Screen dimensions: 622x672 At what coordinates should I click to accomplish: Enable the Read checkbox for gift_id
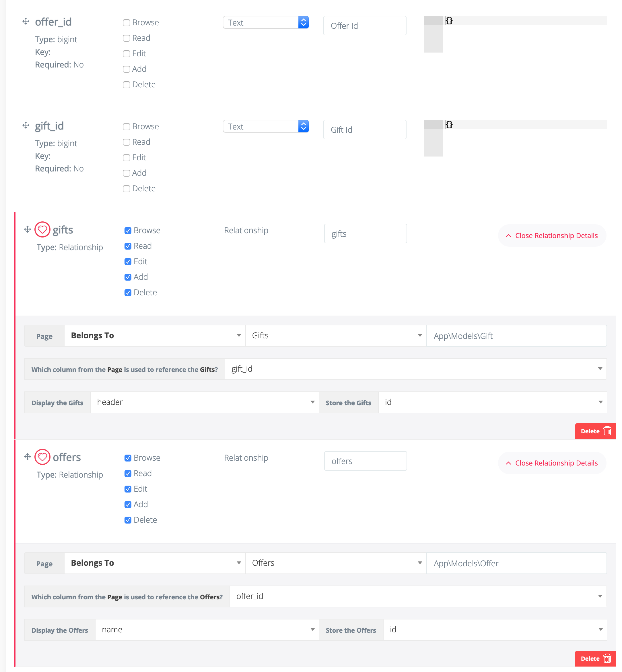point(127,142)
